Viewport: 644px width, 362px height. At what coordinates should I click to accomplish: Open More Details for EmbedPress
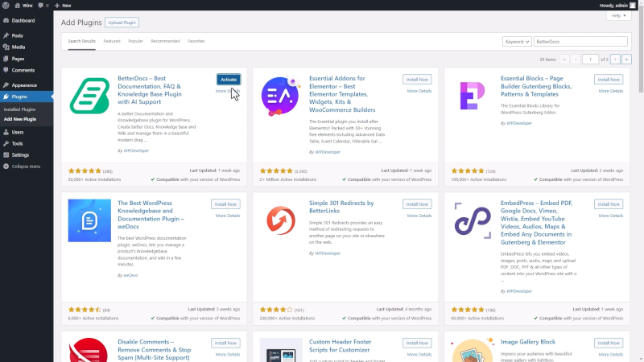(611, 216)
